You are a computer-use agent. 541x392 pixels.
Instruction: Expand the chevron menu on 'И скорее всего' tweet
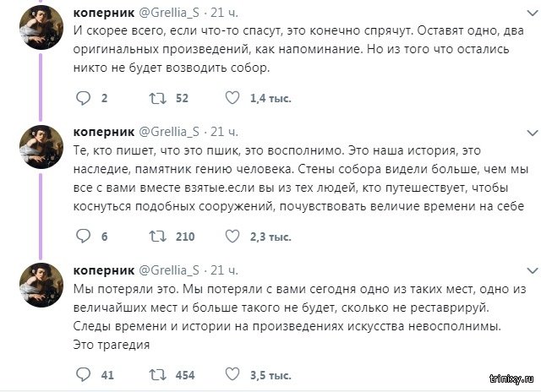click(x=531, y=12)
